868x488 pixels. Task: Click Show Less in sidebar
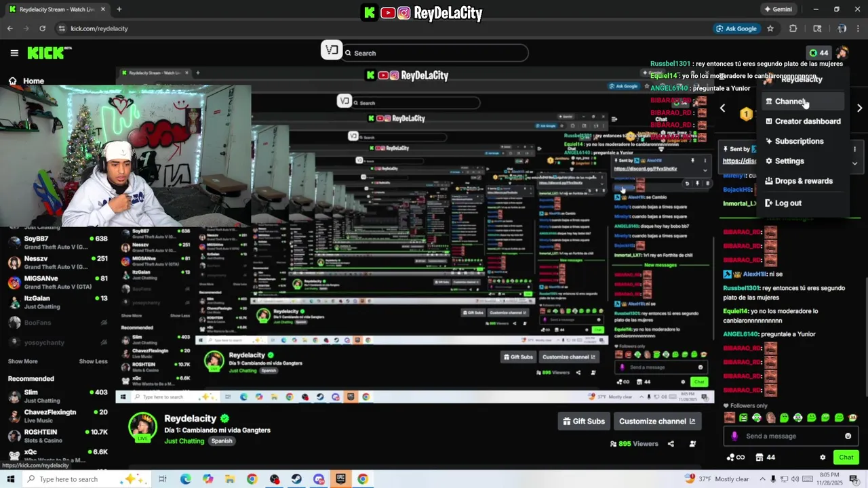coord(93,361)
